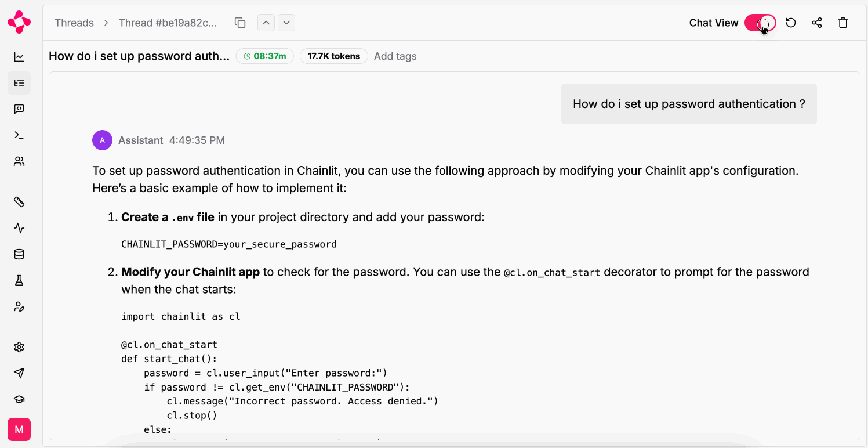This screenshot has height=448, width=868.
Task: Click the Assistant name label
Action: click(141, 140)
